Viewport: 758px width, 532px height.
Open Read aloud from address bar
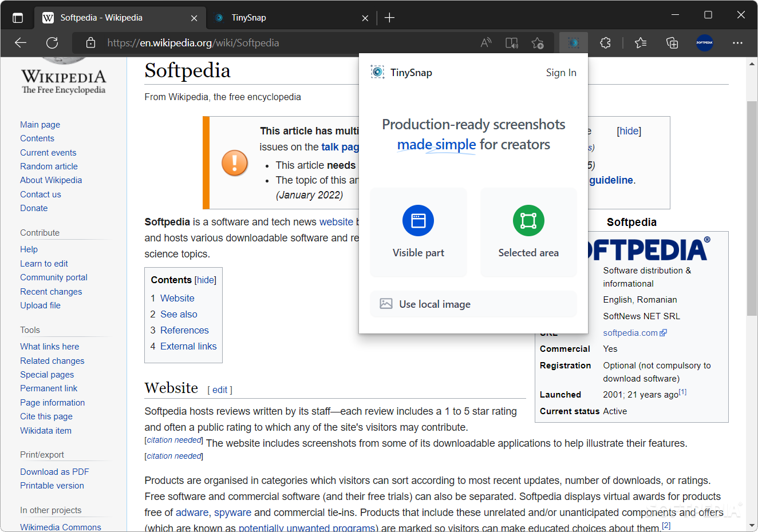[486, 43]
